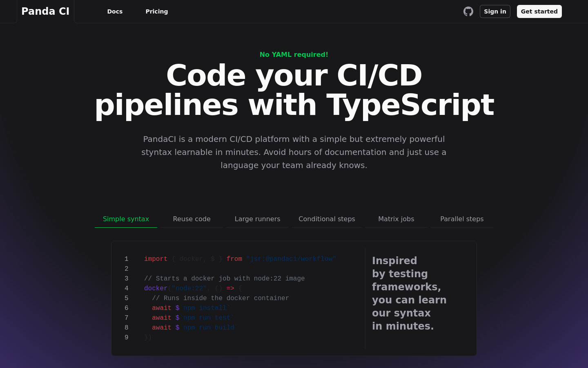The width and height of the screenshot is (588, 368).
Task: Click line number 9 in the code block
Action: (127, 337)
